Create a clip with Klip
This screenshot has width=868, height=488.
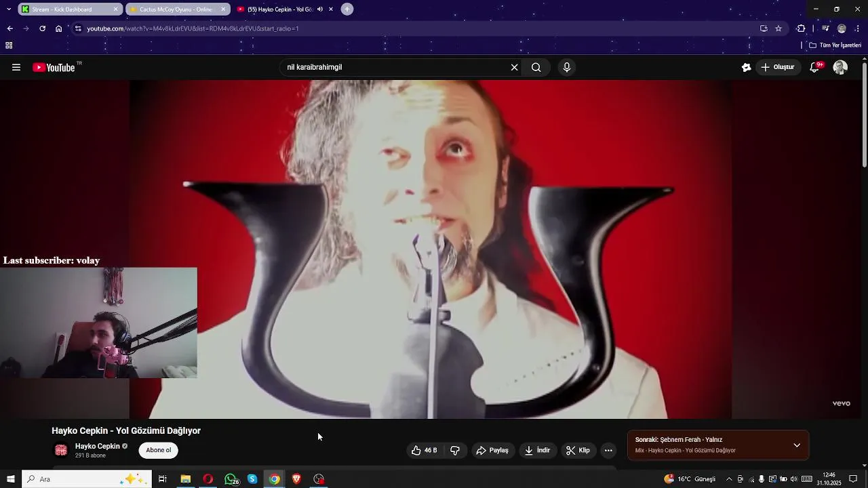coord(578,450)
